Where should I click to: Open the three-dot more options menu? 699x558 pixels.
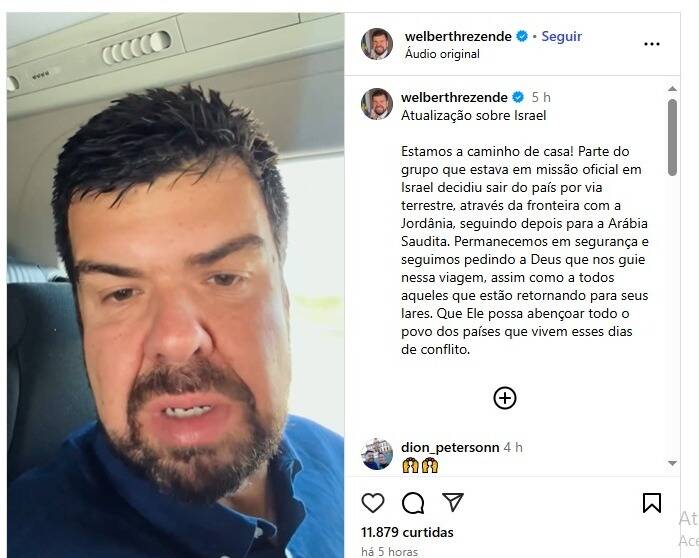[652, 44]
